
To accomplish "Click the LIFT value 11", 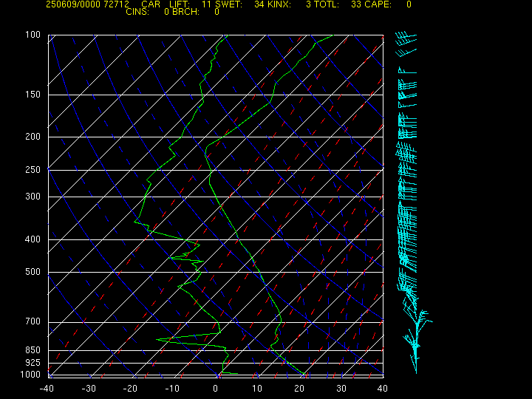I will [x=206, y=4].
